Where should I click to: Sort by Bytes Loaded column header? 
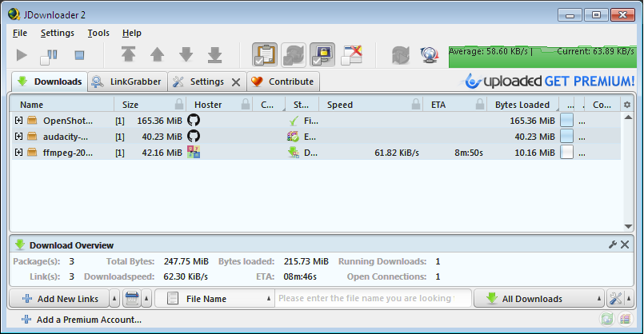(x=522, y=105)
